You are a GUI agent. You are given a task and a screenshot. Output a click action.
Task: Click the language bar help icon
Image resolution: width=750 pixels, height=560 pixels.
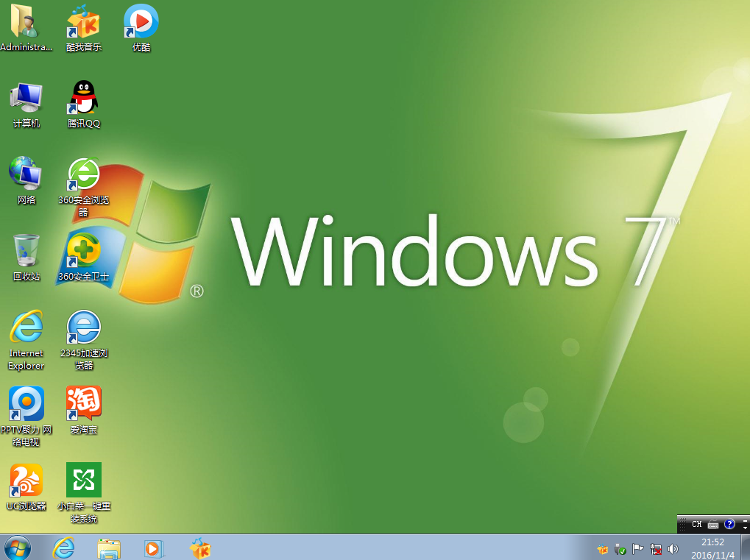[x=729, y=524]
